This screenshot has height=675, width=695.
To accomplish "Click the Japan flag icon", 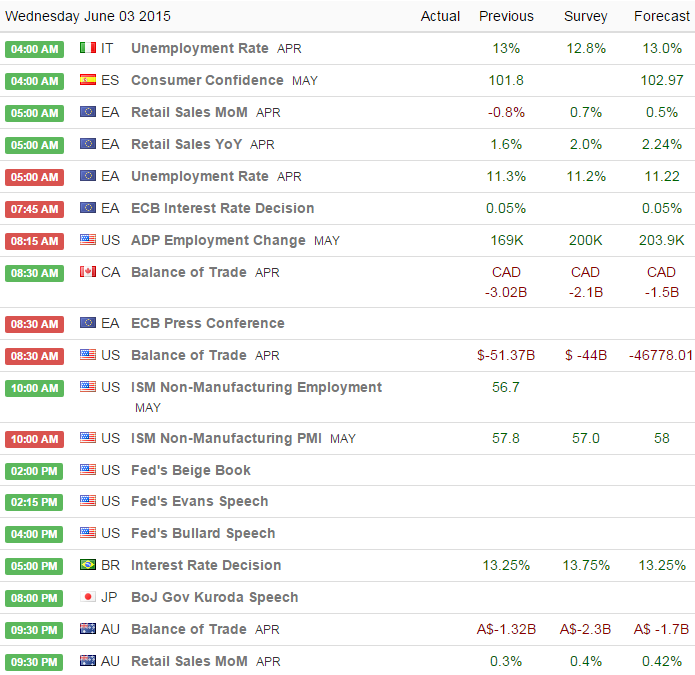I will tap(87, 597).
